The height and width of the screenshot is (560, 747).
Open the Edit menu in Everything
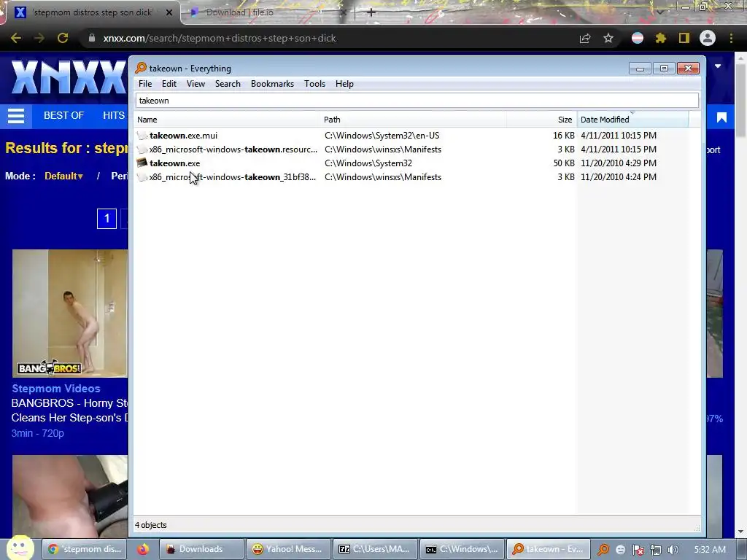(169, 84)
